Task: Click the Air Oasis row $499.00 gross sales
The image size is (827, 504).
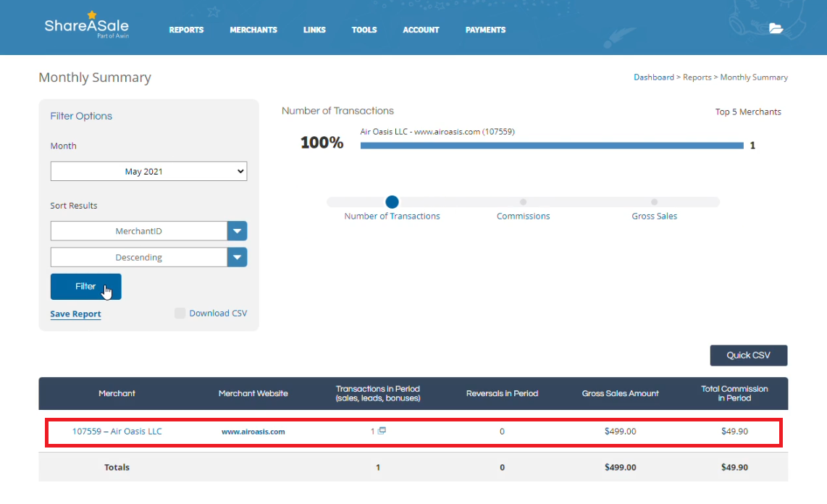Action: click(620, 432)
